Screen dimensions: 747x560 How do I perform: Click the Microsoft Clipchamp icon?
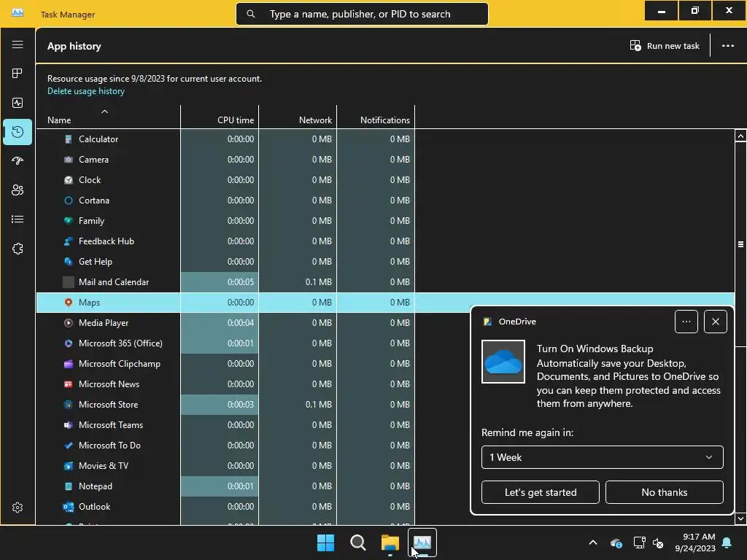pyautogui.click(x=69, y=364)
